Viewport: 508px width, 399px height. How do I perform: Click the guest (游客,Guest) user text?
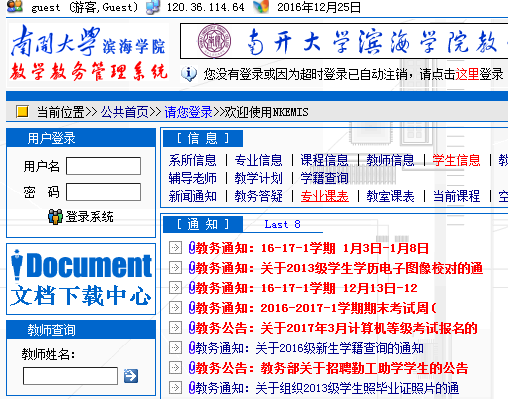pyautogui.click(x=84, y=7)
